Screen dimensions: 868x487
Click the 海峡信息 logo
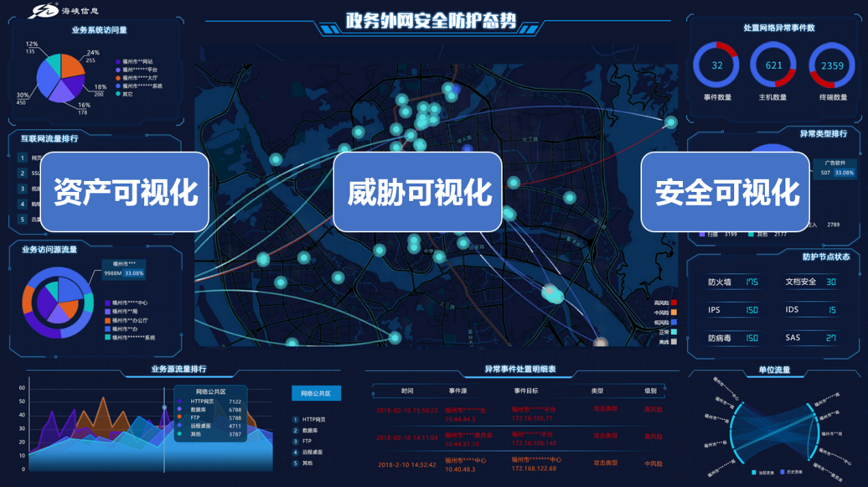[x=64, y=12]
